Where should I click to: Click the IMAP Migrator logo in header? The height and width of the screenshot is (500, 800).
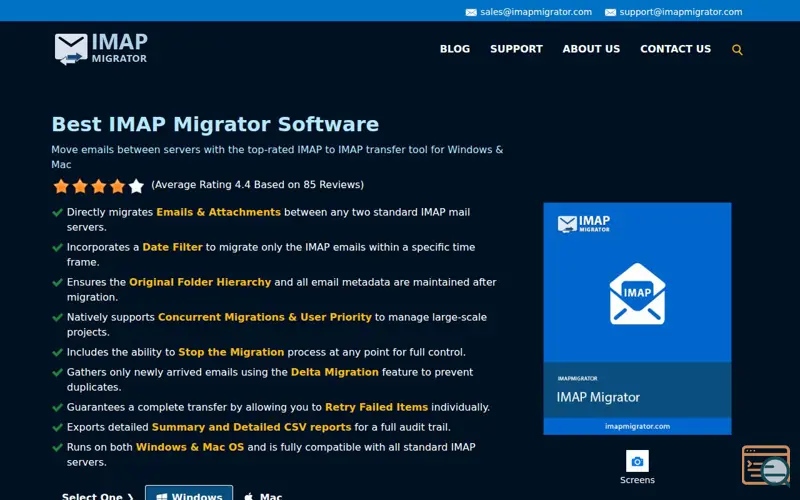pos(101,49)
